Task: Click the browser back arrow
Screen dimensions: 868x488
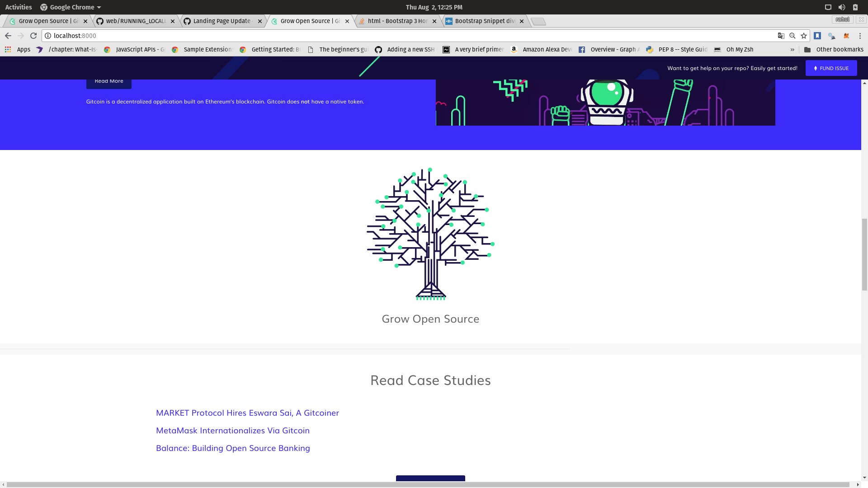Action: pos(8,36)
